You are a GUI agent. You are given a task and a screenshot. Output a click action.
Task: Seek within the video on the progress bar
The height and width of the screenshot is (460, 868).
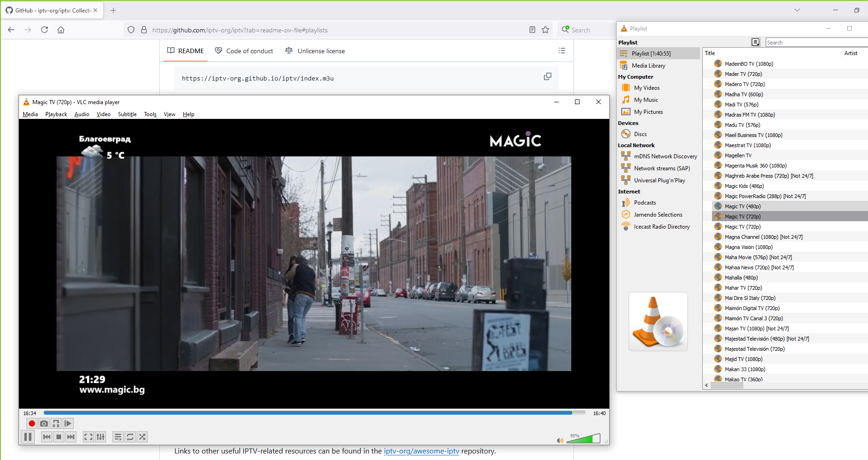coord(315,413)
